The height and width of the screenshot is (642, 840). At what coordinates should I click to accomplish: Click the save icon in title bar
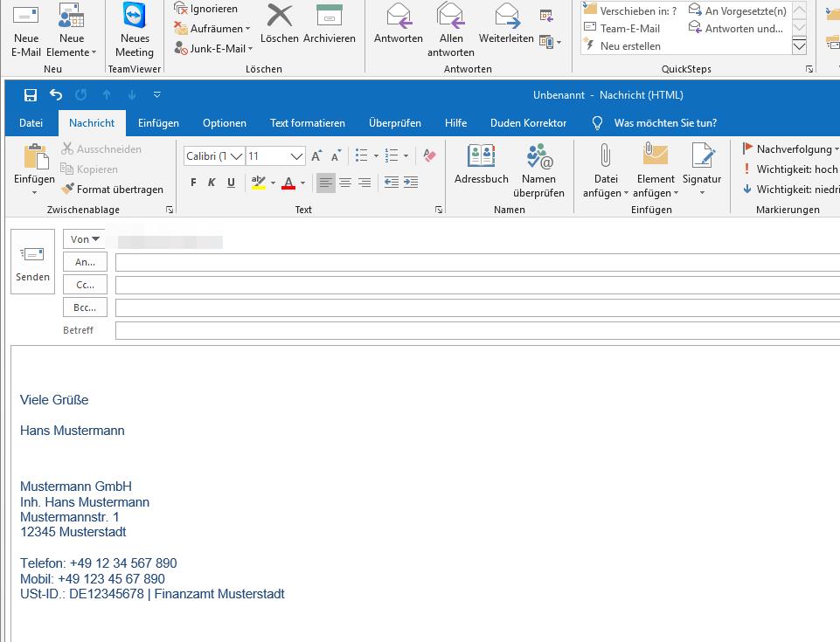pos(31,95)
